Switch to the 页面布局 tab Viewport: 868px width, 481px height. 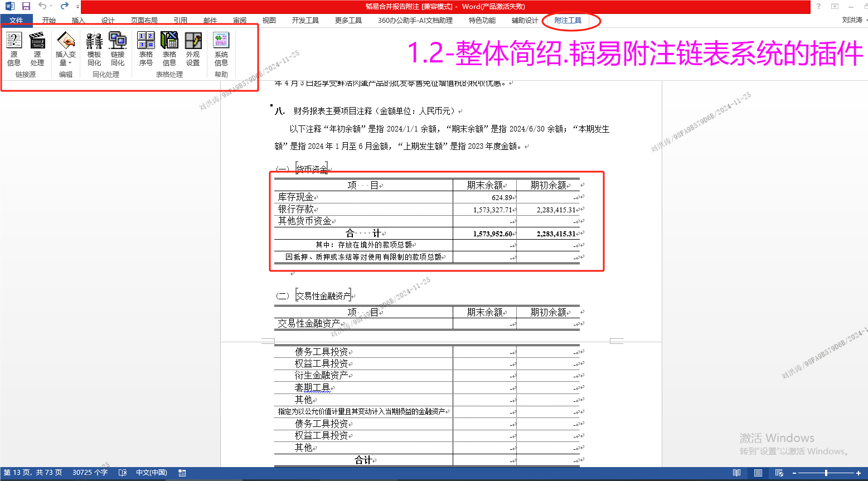pos(144,21)
